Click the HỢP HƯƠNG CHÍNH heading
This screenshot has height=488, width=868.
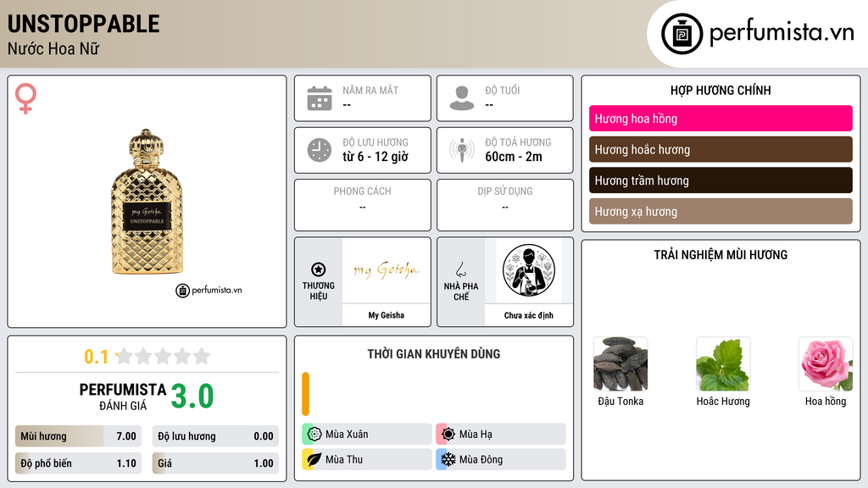721,90
